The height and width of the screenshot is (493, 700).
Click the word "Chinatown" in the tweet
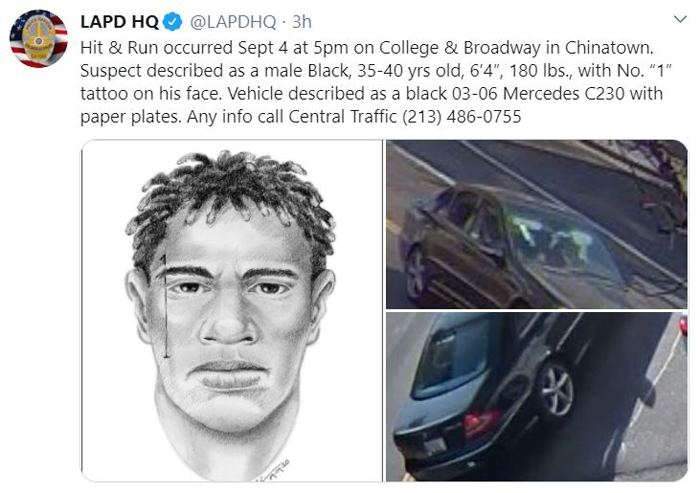click(609, 48)
